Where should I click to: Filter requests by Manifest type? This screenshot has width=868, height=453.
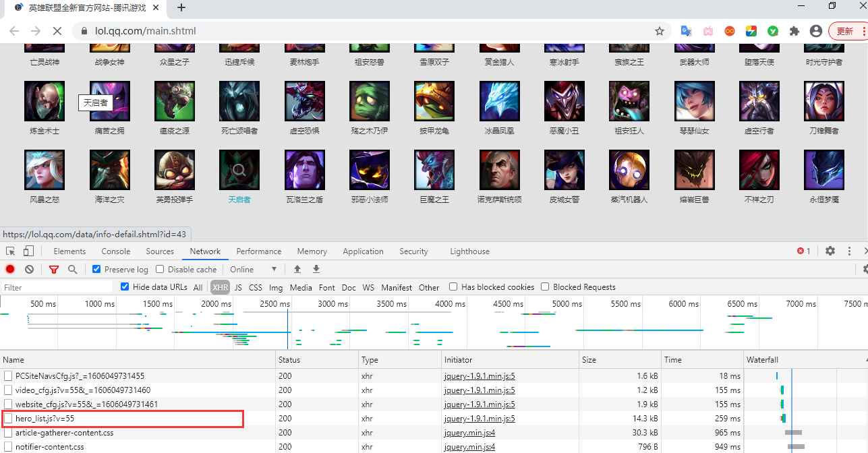click(x=397, y=287)
